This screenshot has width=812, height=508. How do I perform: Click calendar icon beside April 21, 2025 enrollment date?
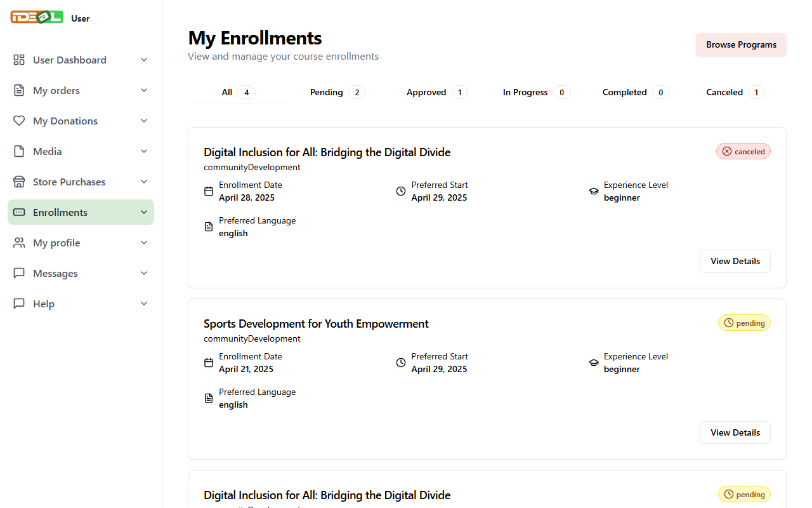[209, 363]
